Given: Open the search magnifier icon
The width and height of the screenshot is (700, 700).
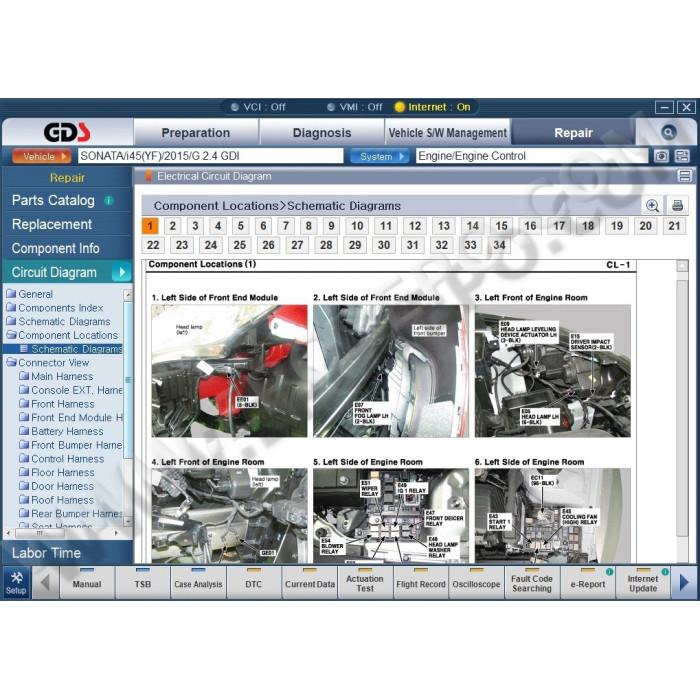Looking at the screenshot, I should [668, 132].
